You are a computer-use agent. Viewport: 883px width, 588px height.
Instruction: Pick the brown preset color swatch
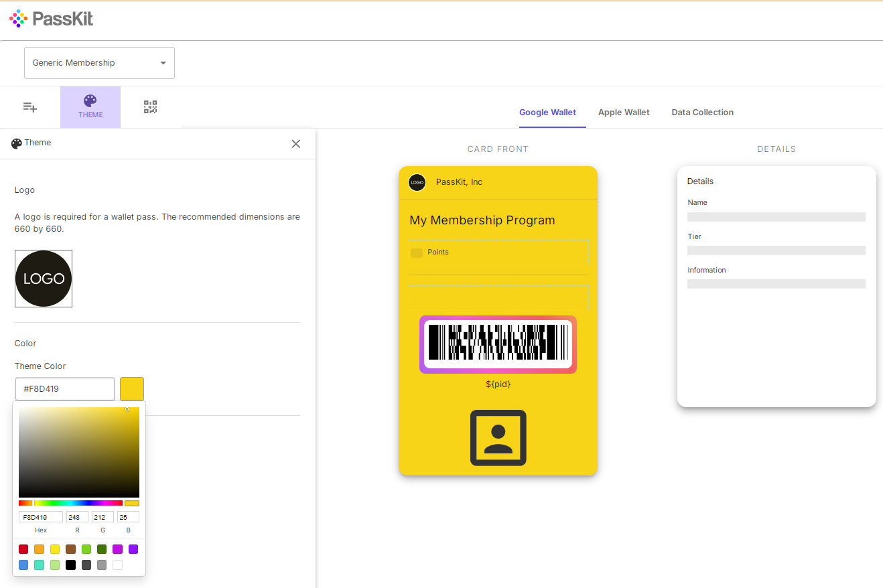tap(70, 549)
